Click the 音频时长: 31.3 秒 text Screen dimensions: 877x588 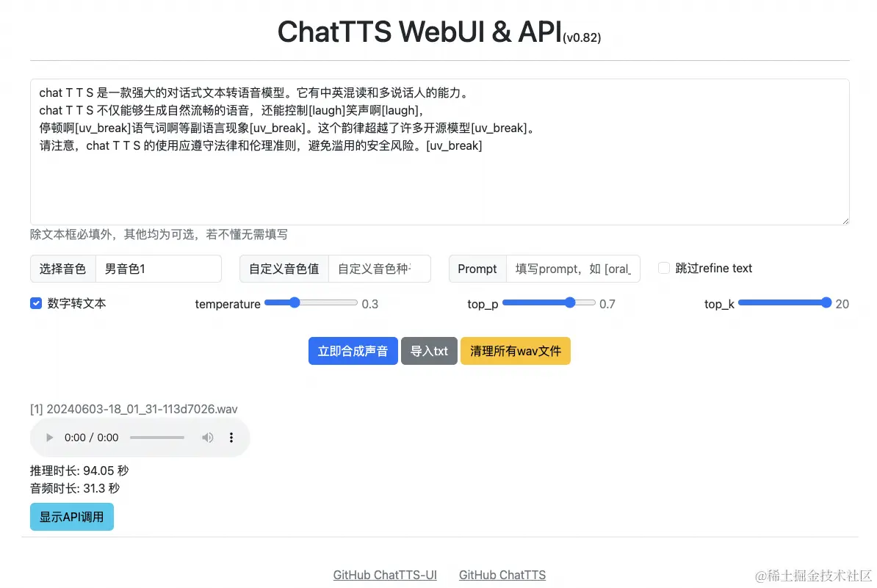coord(75,488)
